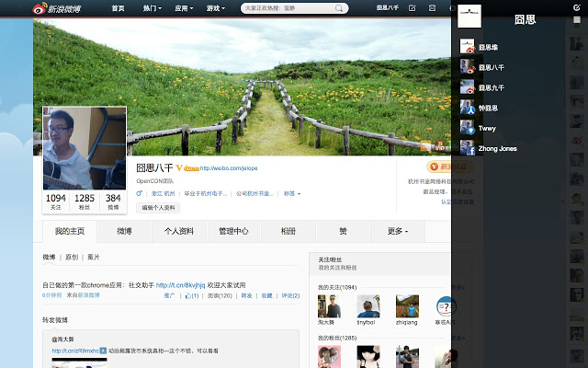Click the male gender icon
Viewport: 588px width, 368px height.
point(139,193)
